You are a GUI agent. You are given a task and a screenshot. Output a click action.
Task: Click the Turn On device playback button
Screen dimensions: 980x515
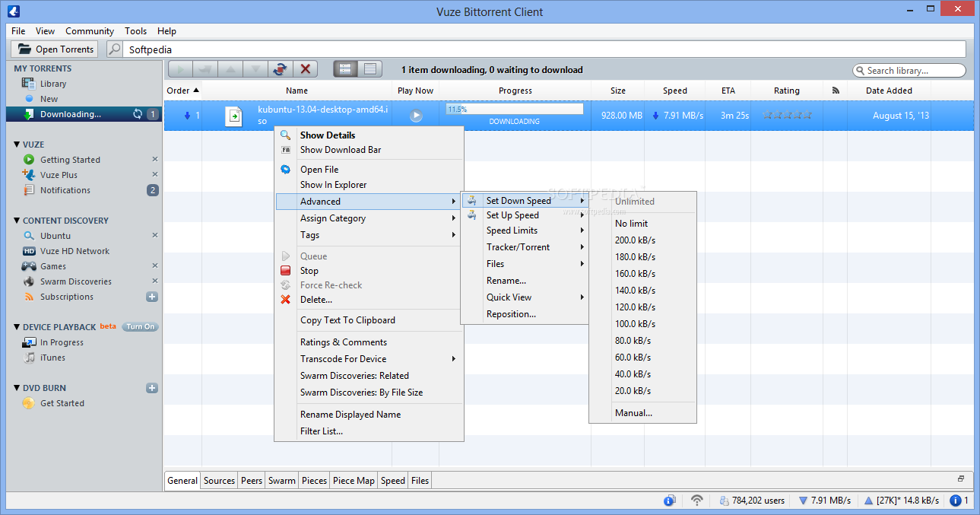pos(140,327)
